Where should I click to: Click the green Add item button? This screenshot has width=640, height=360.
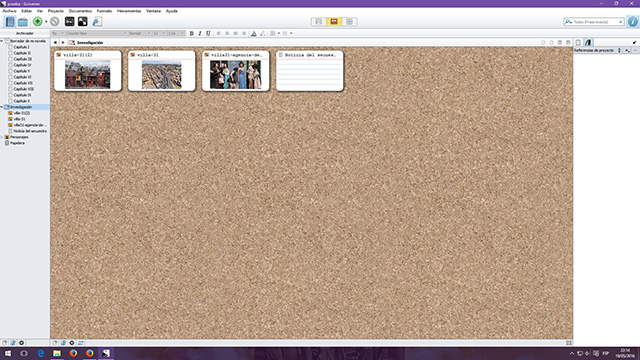(x=38, y=22)
